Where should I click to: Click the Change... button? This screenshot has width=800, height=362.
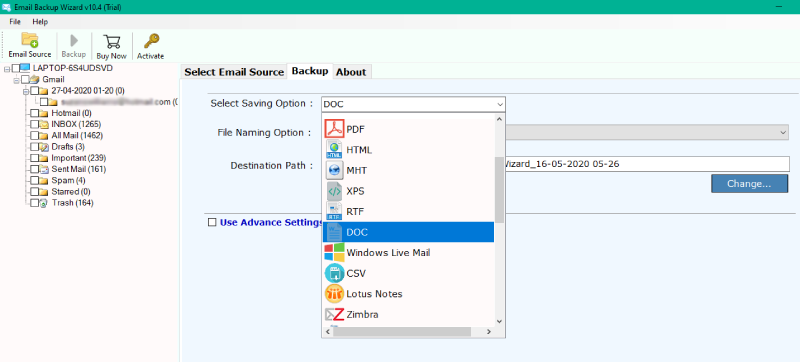(749, 184)
